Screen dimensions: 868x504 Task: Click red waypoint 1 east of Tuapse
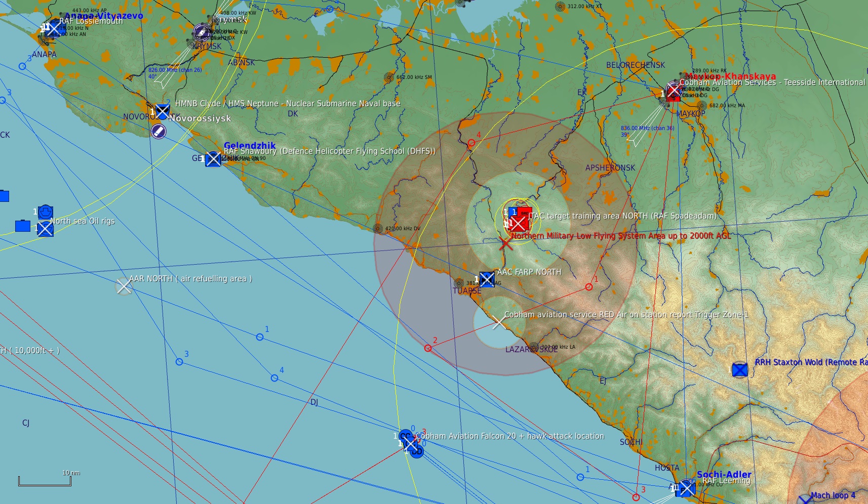coord(589,287)
